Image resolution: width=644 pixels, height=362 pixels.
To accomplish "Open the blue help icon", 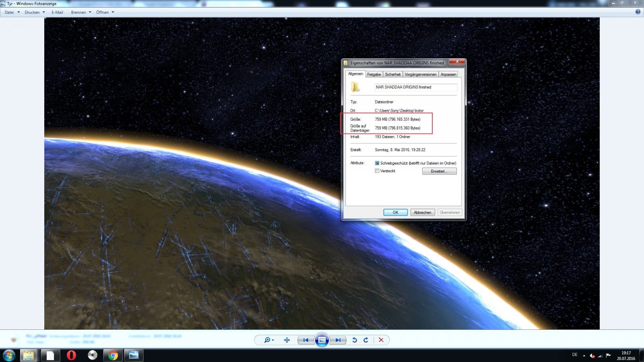I will (x=638, y=12).
